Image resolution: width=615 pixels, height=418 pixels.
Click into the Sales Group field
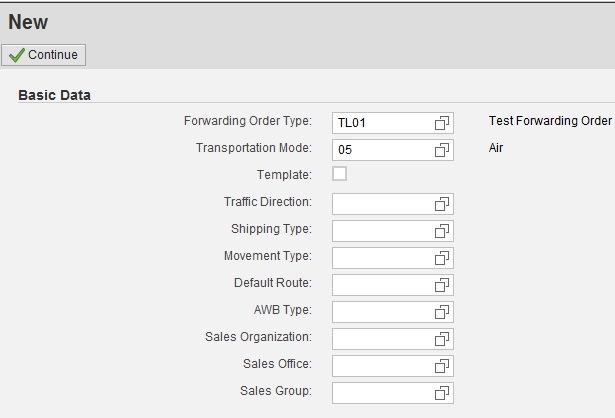click(393, 393)
